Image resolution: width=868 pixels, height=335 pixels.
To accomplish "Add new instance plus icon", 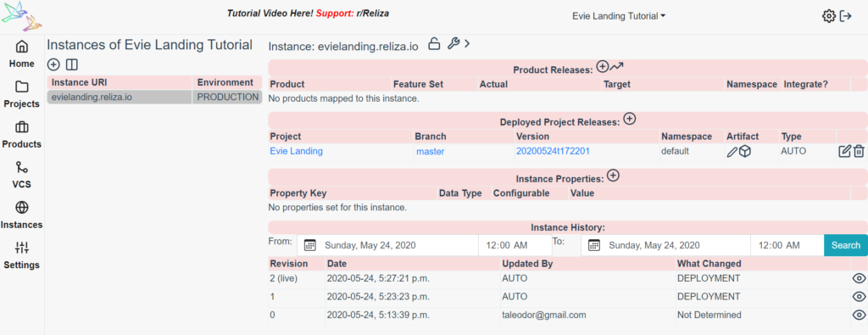I will tap(53, 64).
